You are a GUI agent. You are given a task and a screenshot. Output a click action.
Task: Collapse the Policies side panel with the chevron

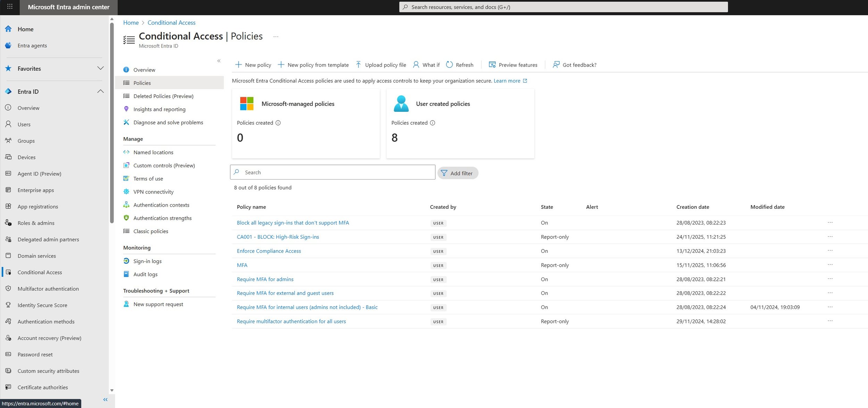[x=219, y=60]
